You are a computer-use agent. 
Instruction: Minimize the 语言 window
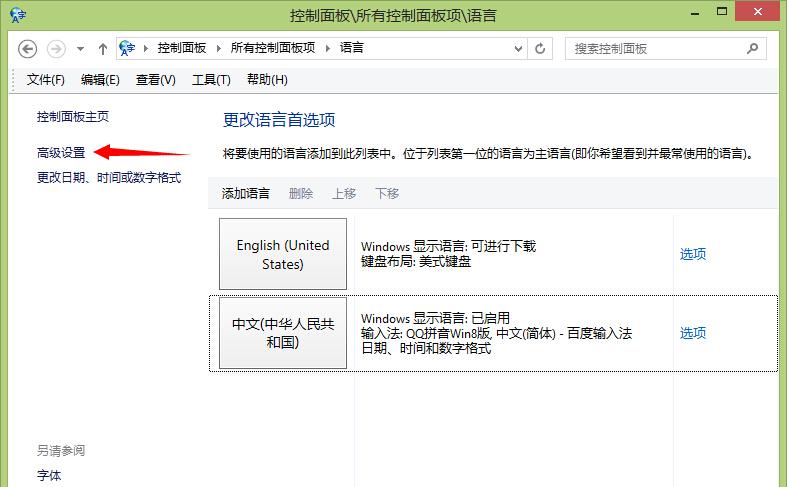(x=695, y=14)
